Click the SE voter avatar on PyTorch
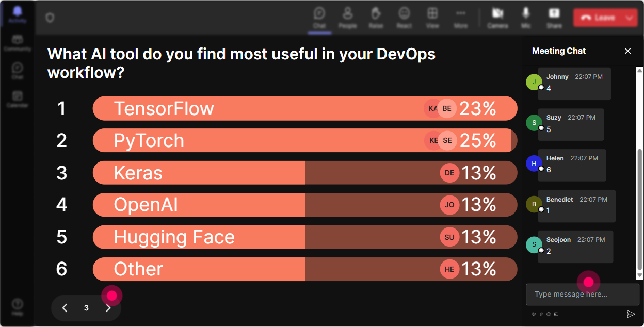The width and height of the screenshot is (644, 327). point(447,140)
